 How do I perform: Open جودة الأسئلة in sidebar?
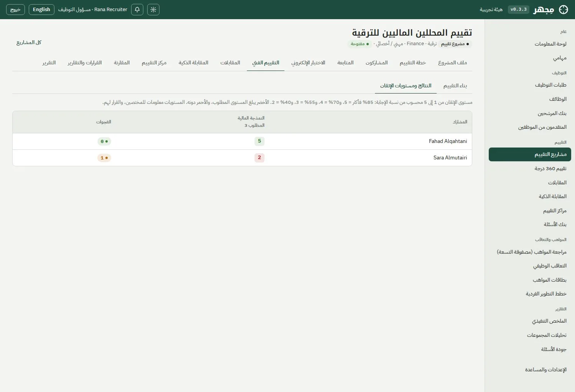tap(530, 349)
